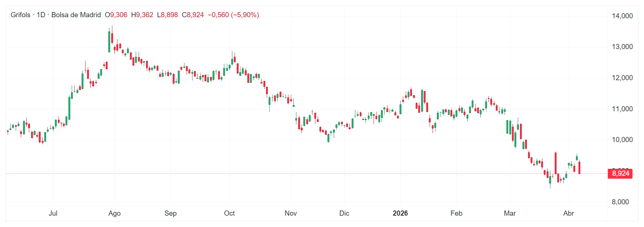Click the −0,560 (−5,90%) change text
The image size is (644, 227).
click(233, 15)
